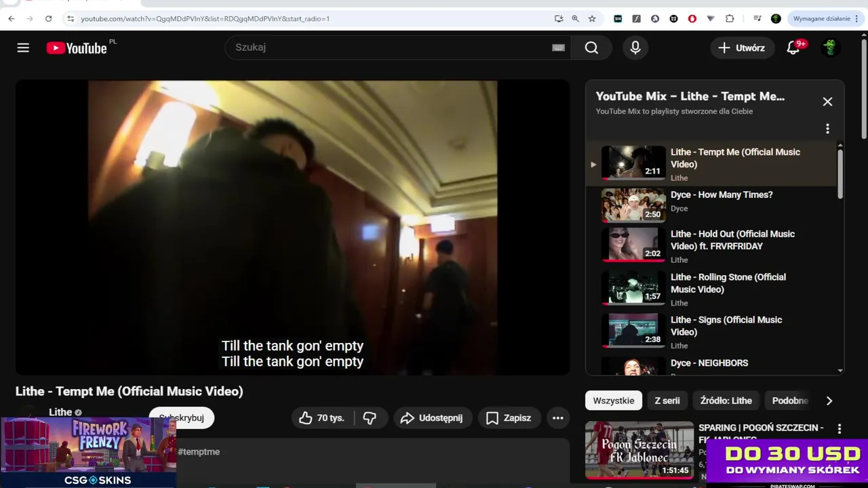Open the sheet music (f) extension icon
Image resolution: width=868 pixels, height=488 pixels.
[636, 18]
